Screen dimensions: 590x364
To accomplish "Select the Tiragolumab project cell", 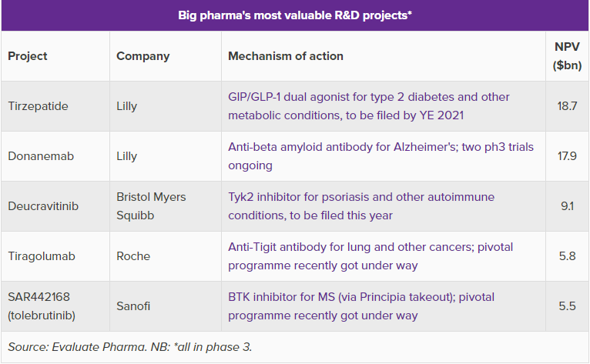I will click(40, 256).
